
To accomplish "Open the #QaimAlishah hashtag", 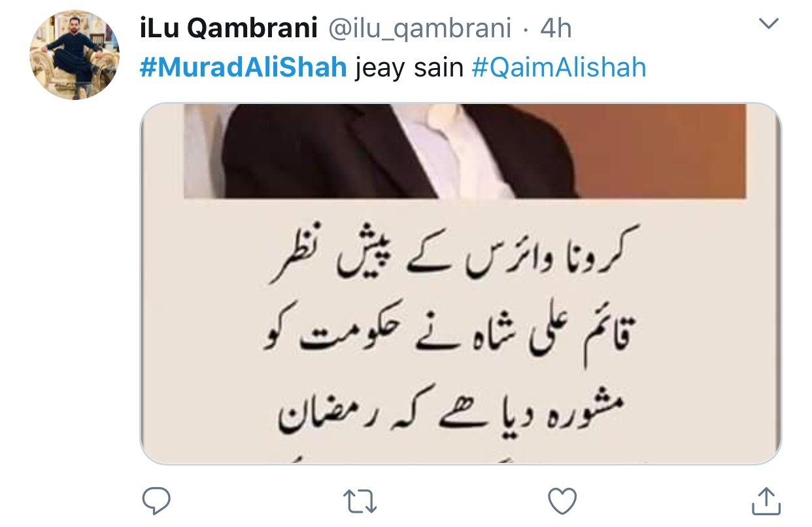I will pos(558,67).
